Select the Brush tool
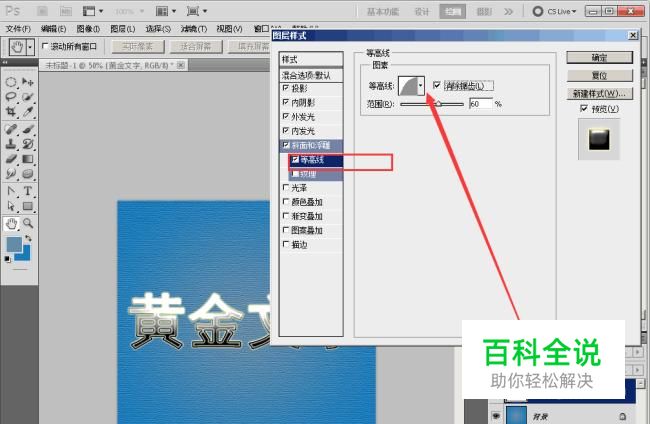The width and height of the screenshot is (650, 424). [x=28, y=129]
